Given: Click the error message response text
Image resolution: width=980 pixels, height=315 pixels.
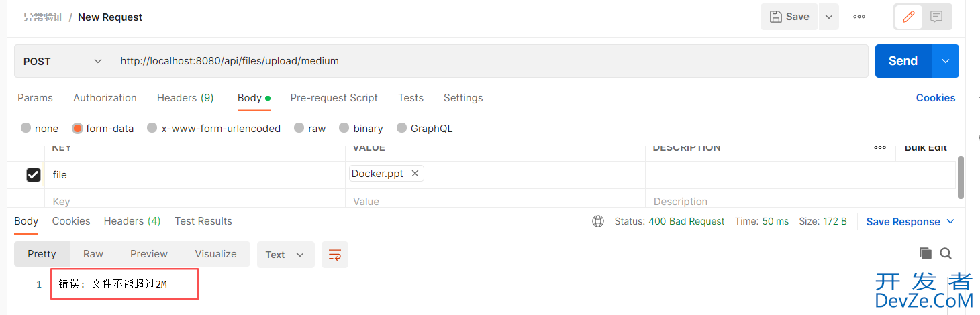Looking at the screenshot, I should [x=113, y=284].
